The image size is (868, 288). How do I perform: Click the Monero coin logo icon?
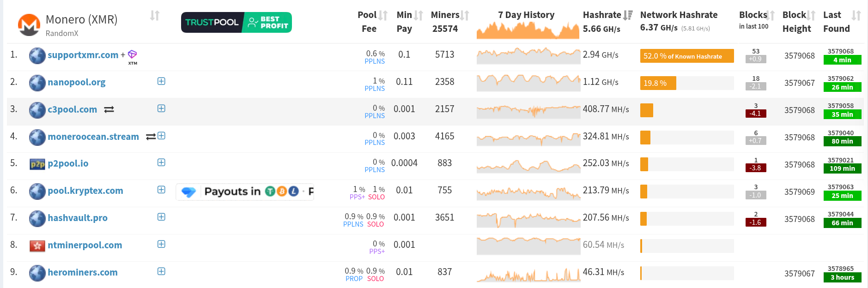pyautogui.click(x=29, y=24)
